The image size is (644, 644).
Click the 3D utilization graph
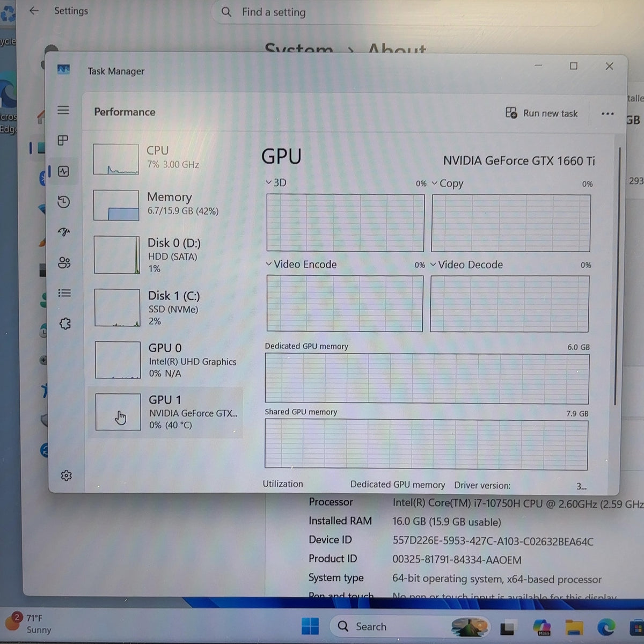(x=345, y=223)
